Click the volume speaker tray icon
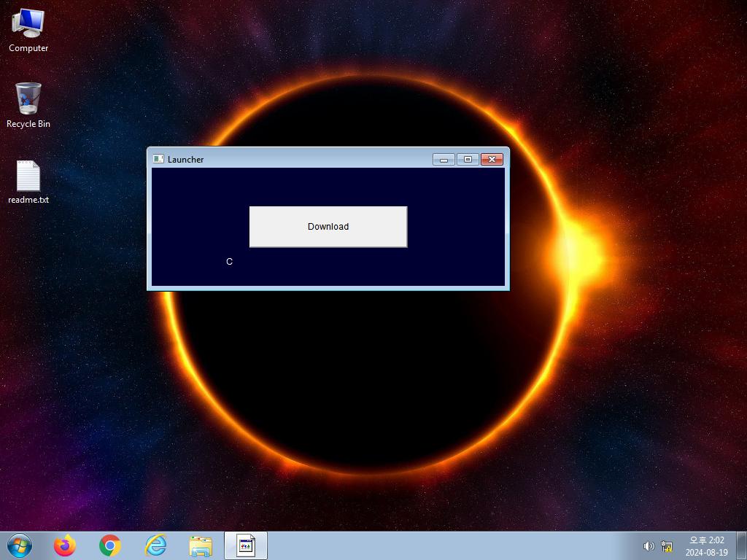Image resolution: width=747 pixels, height=560 pixels. pyautogui.click(x=649, y=546)
